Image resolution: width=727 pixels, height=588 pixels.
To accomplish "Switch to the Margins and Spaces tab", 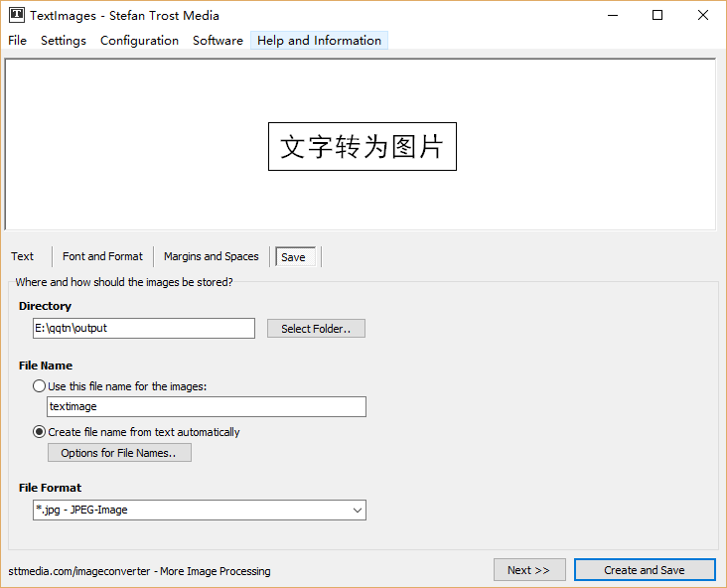I will pos(211,256).
